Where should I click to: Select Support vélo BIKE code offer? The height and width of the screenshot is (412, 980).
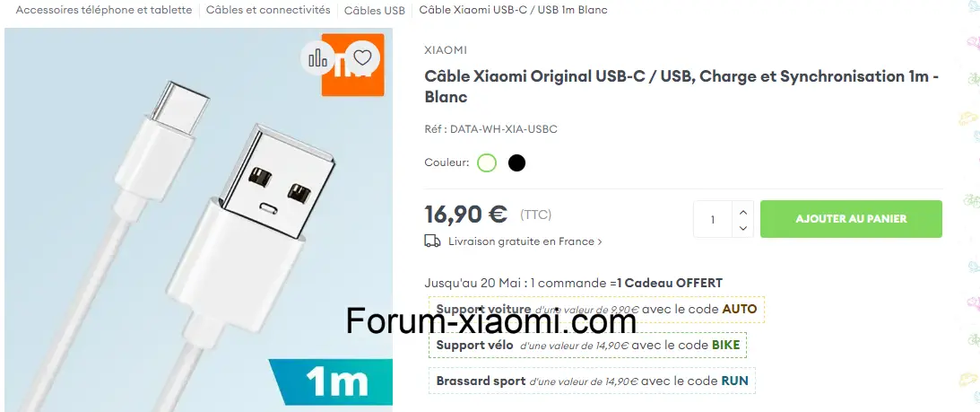tap(587, 345)
